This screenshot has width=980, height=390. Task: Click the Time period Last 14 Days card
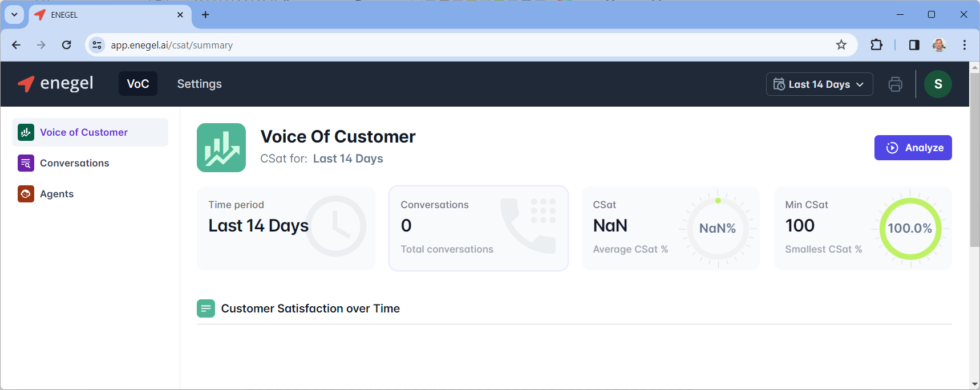286,228
